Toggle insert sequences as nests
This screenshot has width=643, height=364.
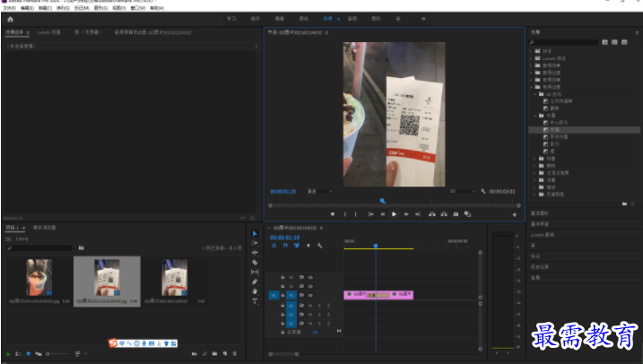click(274, 246)
